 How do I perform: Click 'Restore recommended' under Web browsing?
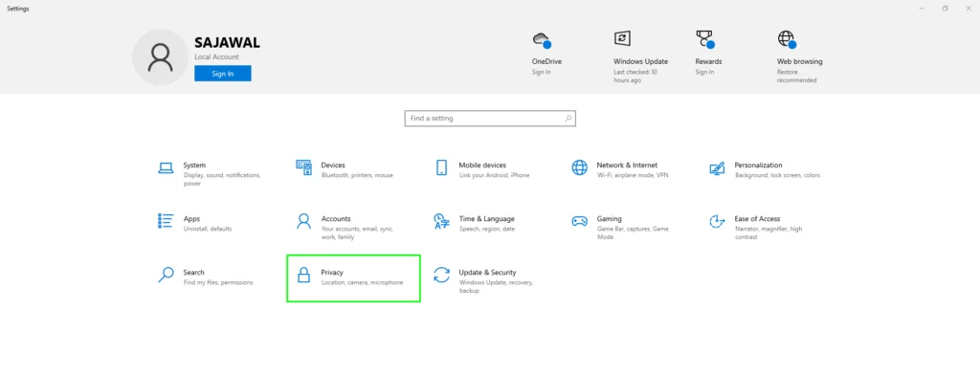click(797, 77)
